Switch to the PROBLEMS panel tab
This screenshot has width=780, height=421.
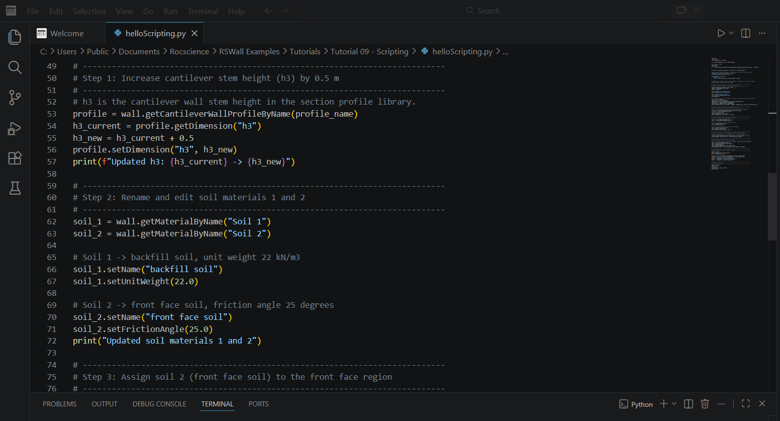(59, 404)
